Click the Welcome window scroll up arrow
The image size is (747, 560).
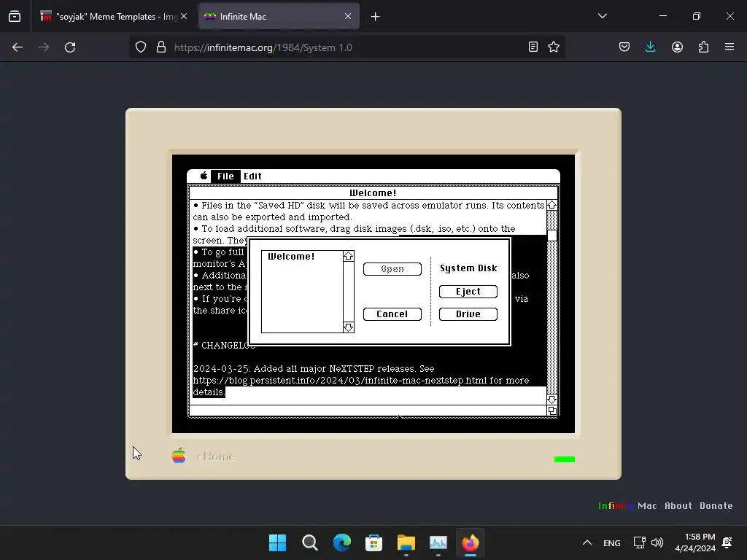(551, 205)
